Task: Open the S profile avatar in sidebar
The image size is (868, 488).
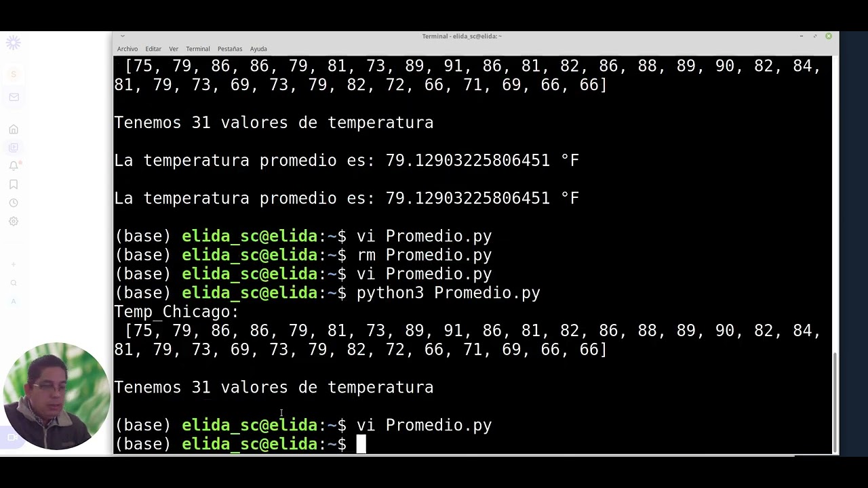Action: click(x=14, y=74)
